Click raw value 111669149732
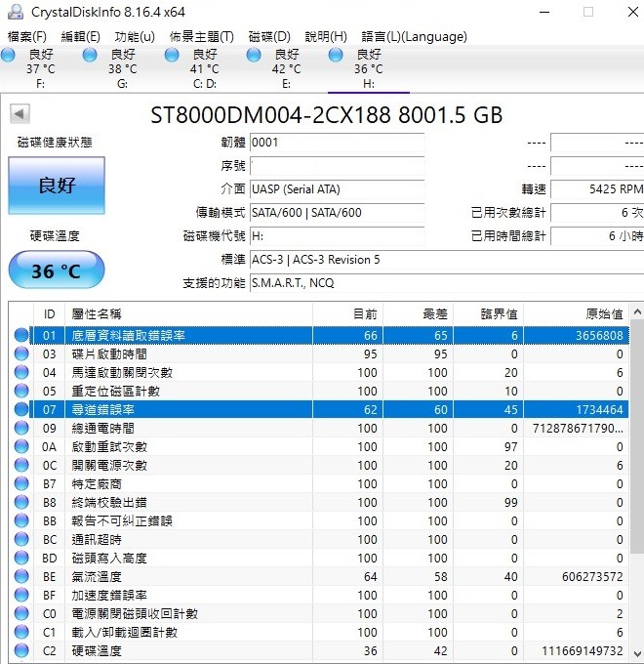The width and height of the screenshot is (644, 664). (x=583, y=651)
